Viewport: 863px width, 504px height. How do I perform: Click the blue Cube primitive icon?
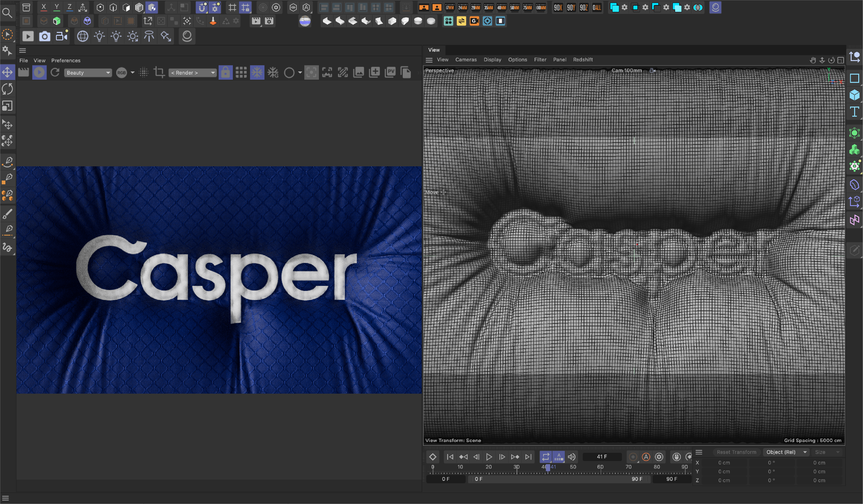[854, 95]
